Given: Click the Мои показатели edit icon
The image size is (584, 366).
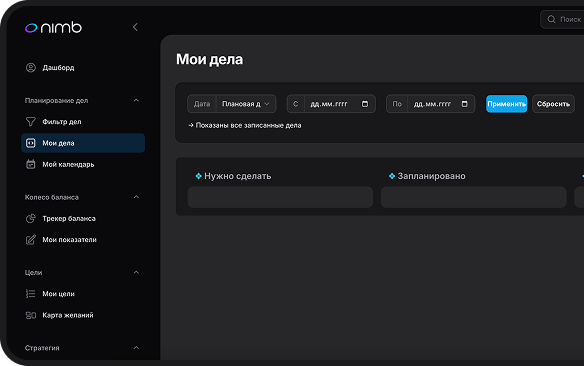Looking at the screenshot, I should point(31,240).
